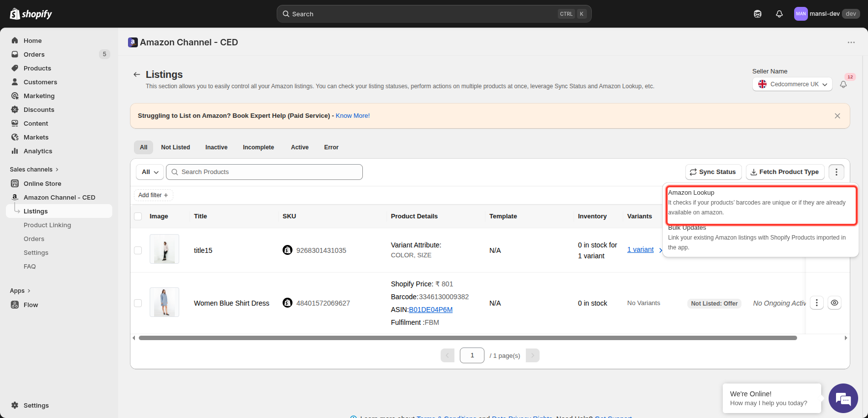Open the mansi-dev account menu
The image size is (868, 418).
[827, 14]
